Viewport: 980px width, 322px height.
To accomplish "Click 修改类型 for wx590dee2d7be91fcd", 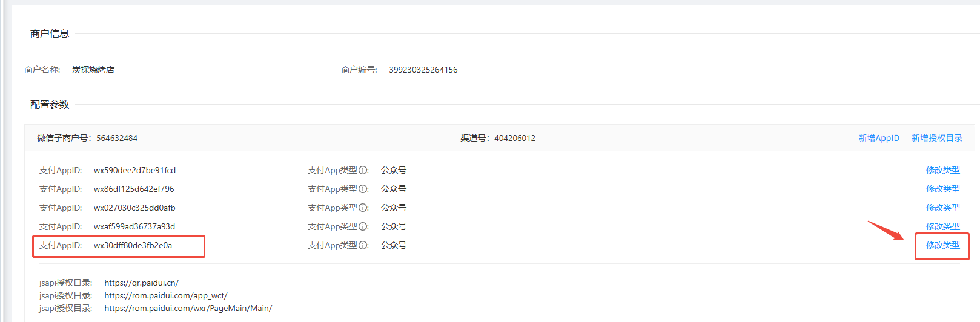I will coord(943,170).
